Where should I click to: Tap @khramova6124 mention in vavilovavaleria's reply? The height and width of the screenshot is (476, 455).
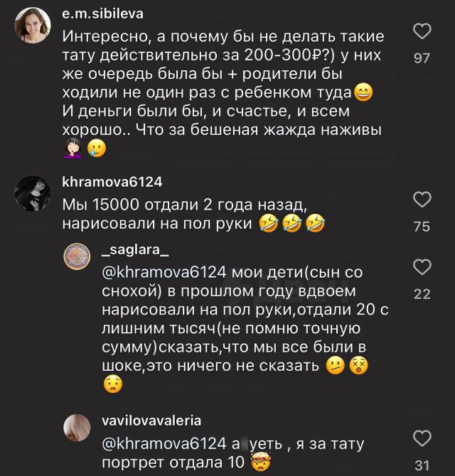click(164, 444)
